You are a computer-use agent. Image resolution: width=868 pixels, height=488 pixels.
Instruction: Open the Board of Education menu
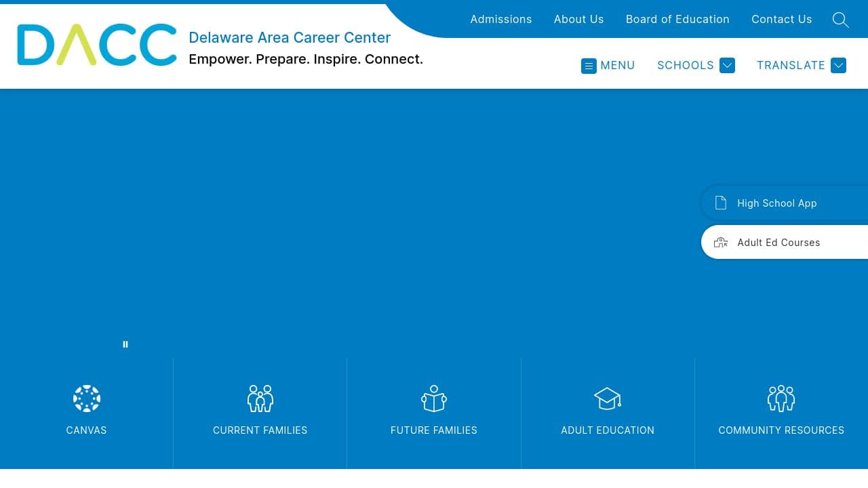click(677, 19)
